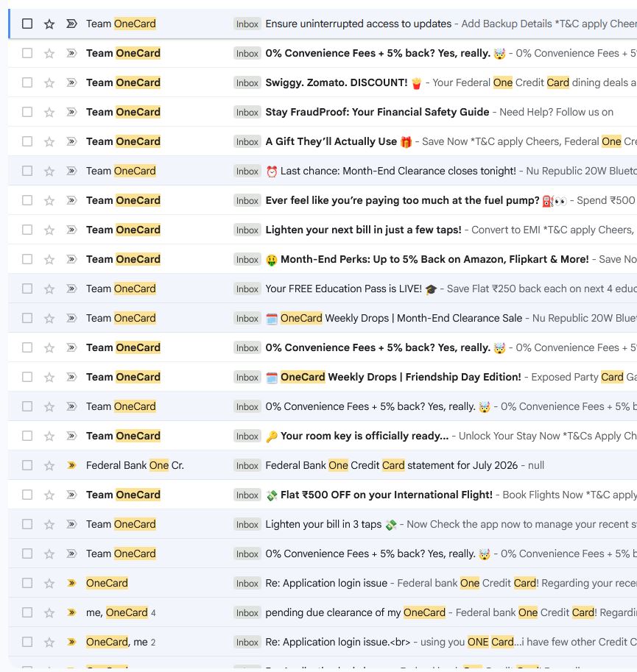
Task: Click sender 'Federal Bank One Cr.'
Action: [135, 465]
